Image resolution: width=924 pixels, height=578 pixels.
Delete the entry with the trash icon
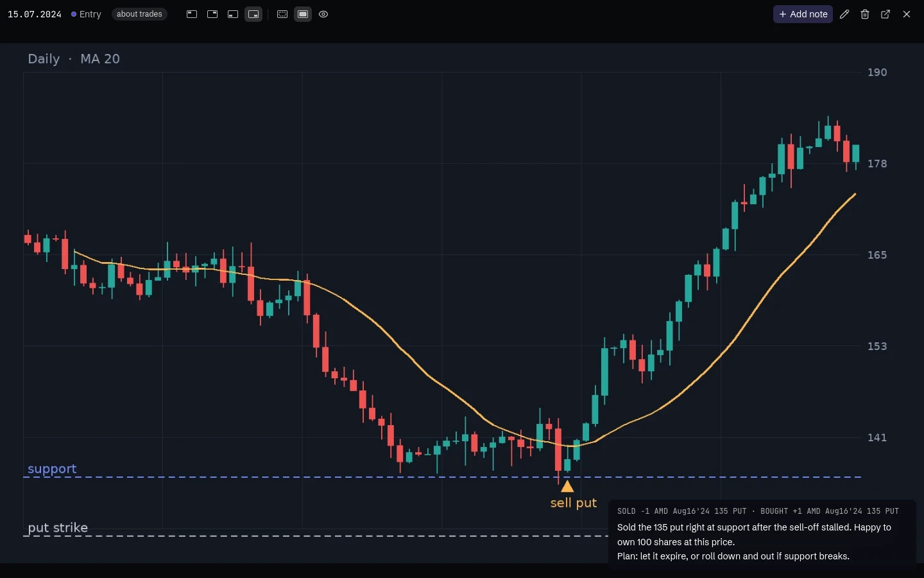[865, 14]
